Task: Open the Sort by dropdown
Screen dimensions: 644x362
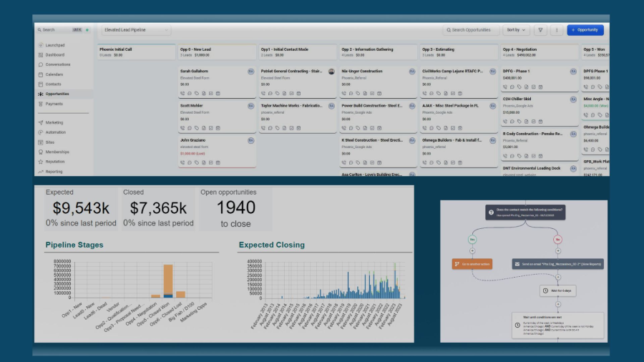Action: pos(516,30)
